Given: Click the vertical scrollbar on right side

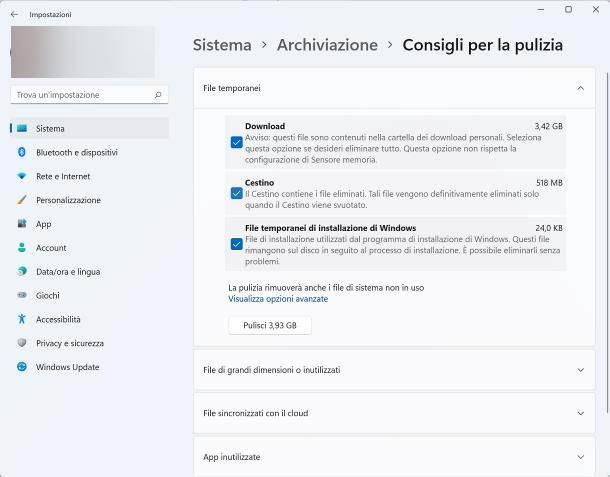Looking at the screenshot, I should click(607, 241).
